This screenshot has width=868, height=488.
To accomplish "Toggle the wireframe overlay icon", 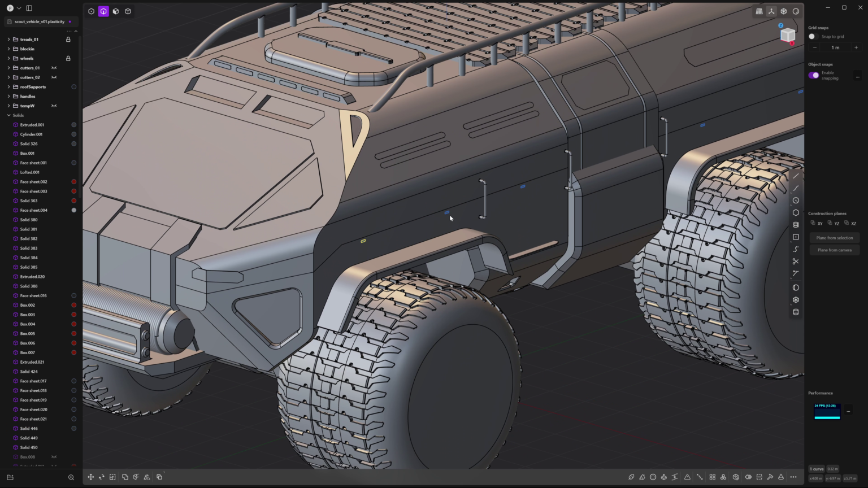I will point(784,11).
